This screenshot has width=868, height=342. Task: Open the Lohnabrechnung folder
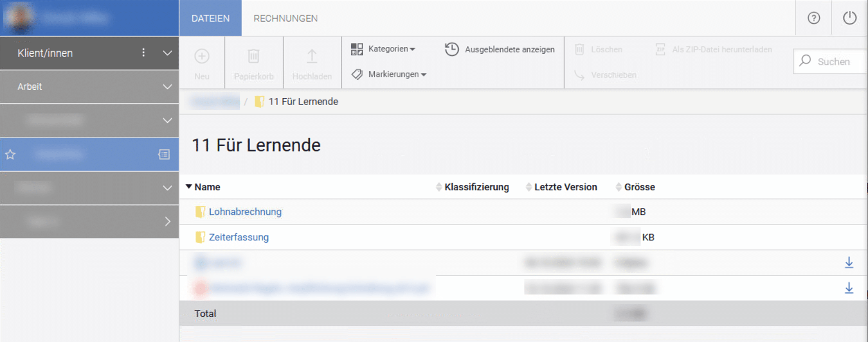point(245,212)
